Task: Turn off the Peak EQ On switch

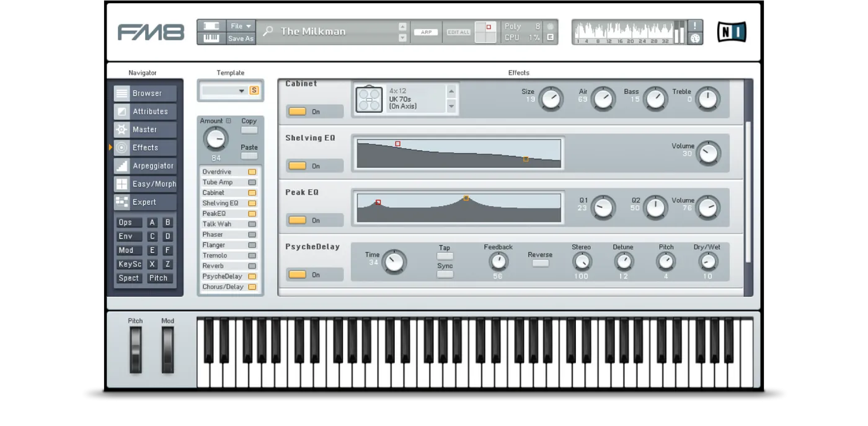Action: pos(298,220)
